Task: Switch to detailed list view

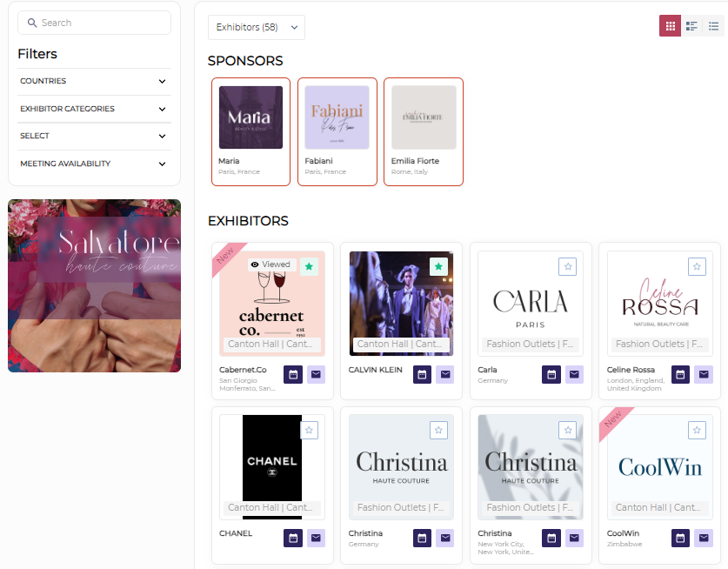Action: point(691,26)
